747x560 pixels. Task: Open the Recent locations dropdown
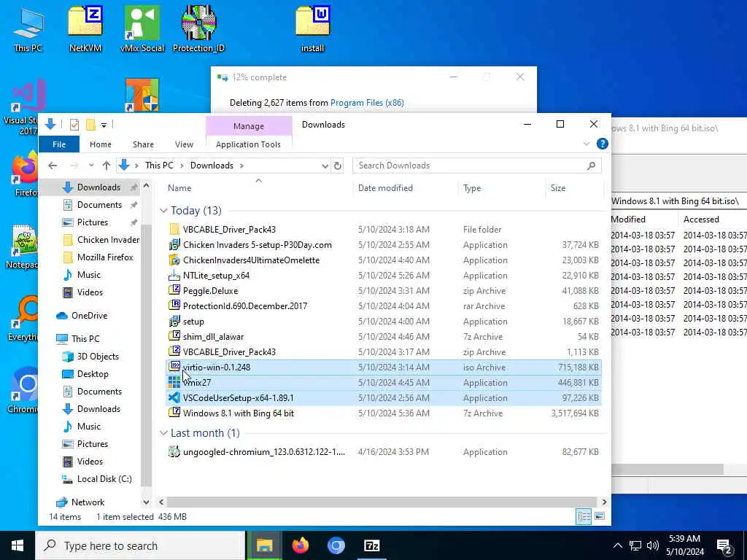point(91,166)
